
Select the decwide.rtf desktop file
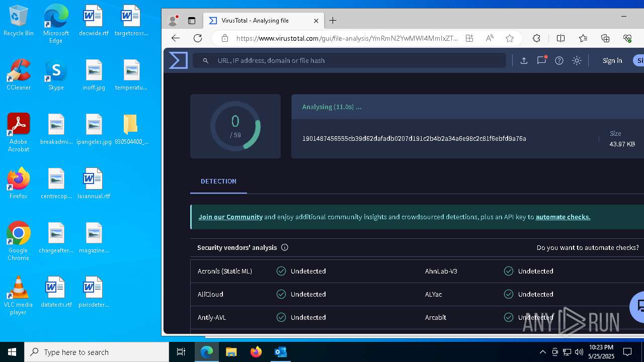(x=94, y=21)
